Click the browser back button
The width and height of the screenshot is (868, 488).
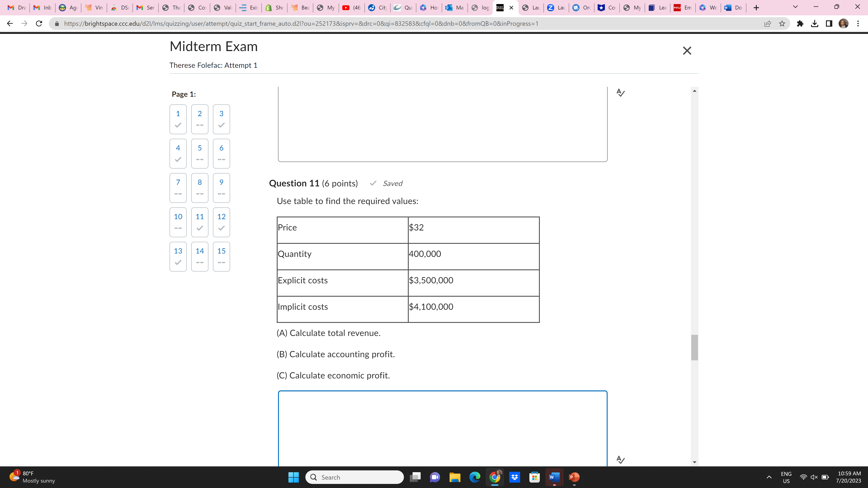pos(10,23)
